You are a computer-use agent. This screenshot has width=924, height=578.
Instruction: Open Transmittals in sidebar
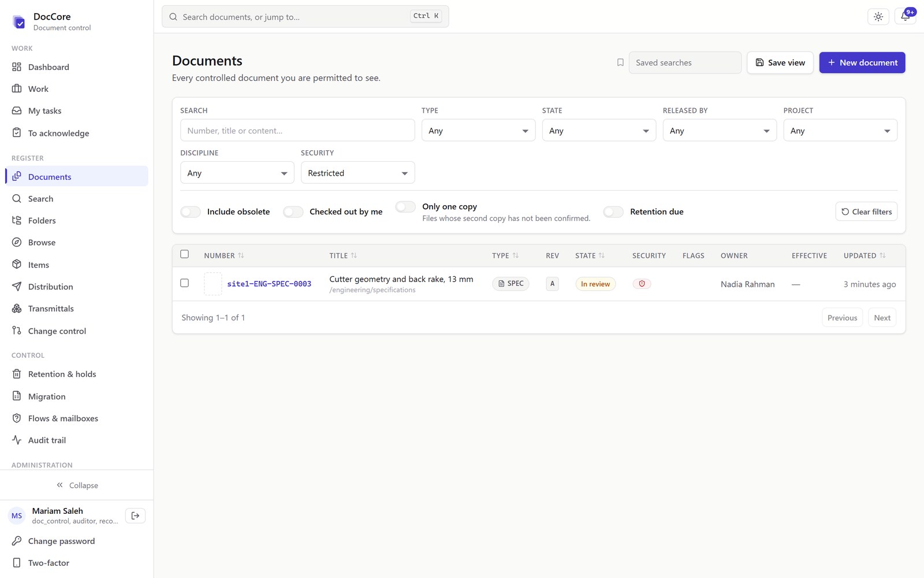tap(76, 309)
